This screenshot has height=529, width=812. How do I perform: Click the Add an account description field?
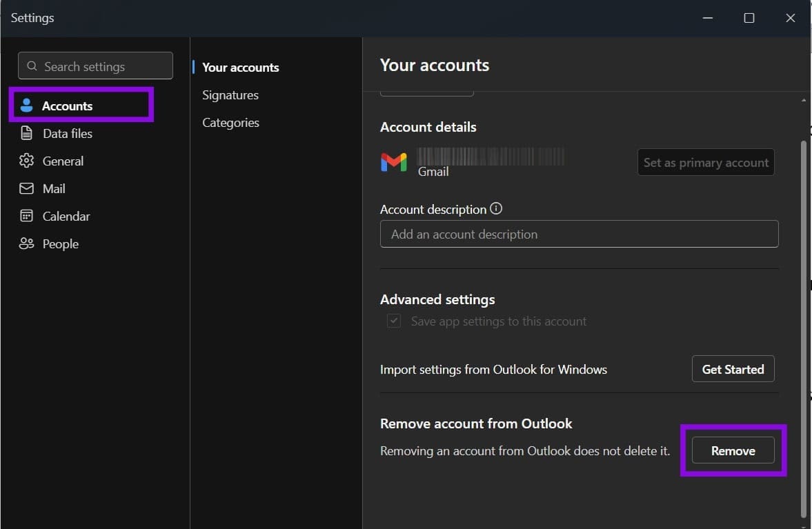point(579,234)
